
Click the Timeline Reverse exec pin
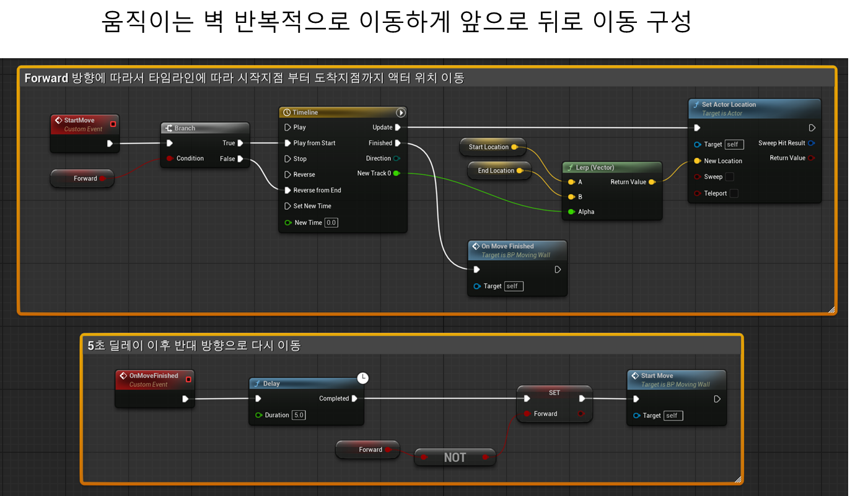click(x=287, y=175)
